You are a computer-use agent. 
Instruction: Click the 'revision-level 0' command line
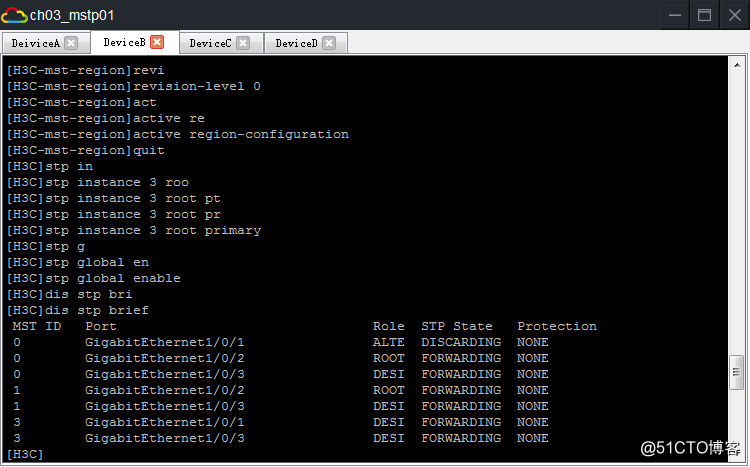134,87
